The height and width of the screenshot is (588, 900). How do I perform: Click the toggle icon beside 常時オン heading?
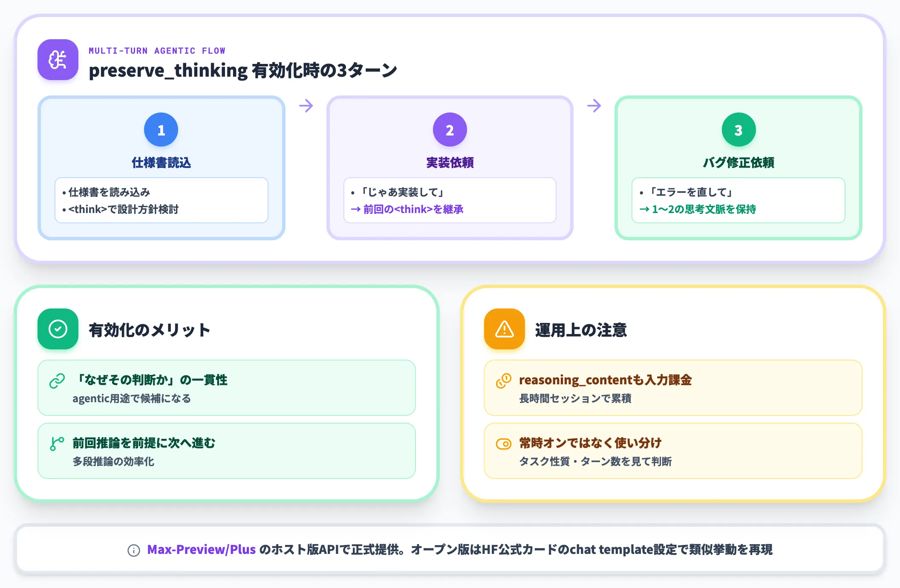pyautogui.click(x=504, y=444)
